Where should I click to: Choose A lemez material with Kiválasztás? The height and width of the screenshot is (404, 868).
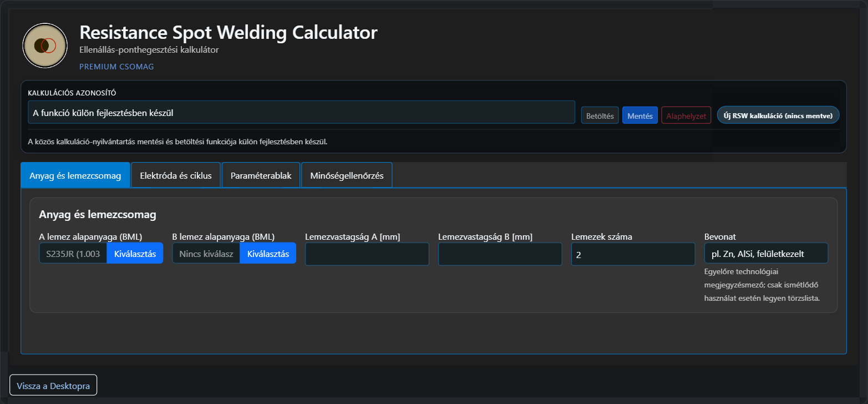click(135, 253)
